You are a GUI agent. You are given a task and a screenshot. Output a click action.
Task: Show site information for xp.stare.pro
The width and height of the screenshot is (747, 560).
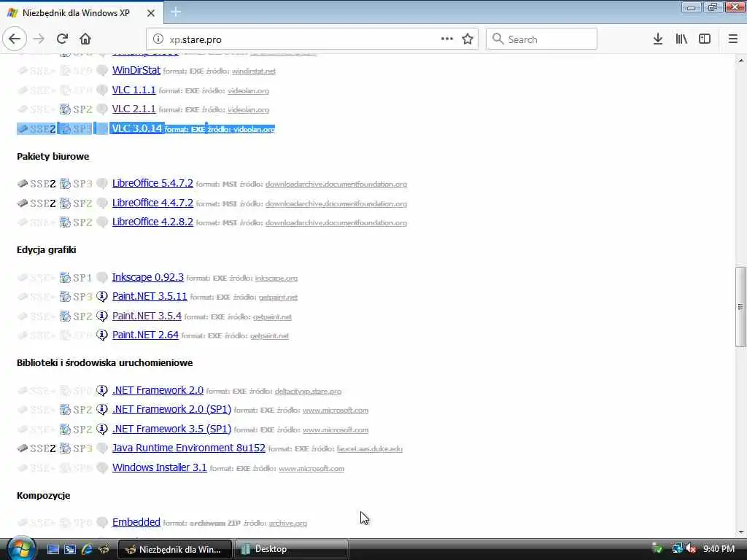(158, 39)
